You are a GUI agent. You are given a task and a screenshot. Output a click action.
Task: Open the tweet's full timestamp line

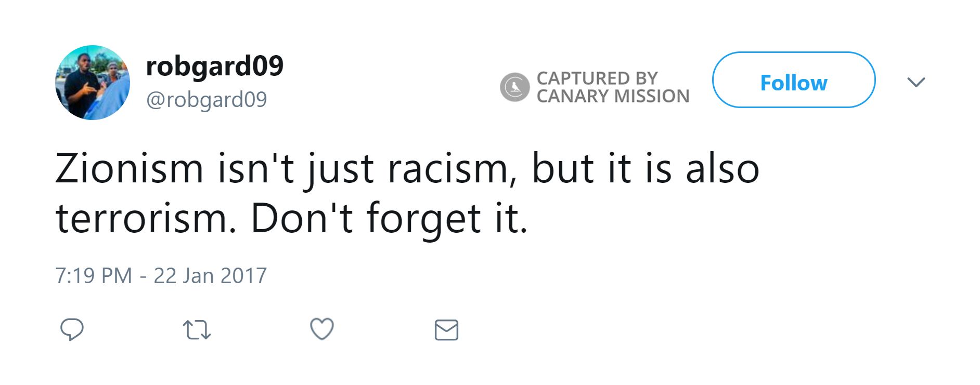pyautogui.click(x=161, y=275)
